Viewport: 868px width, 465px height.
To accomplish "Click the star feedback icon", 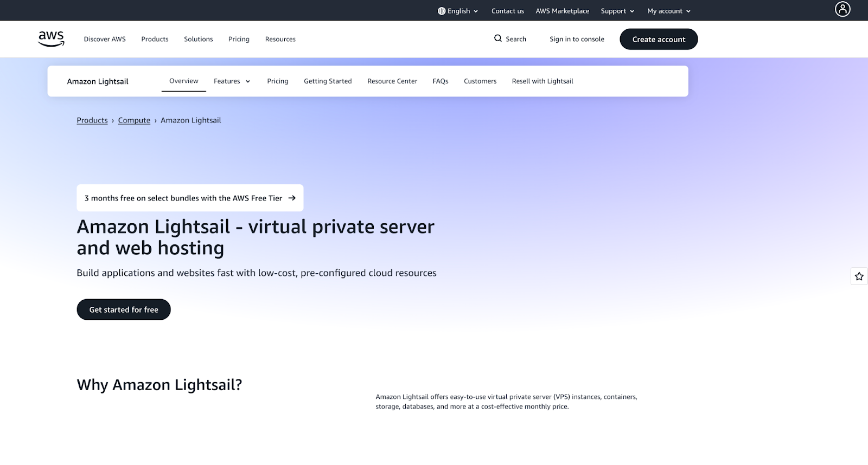I will (x=859, y=276).
